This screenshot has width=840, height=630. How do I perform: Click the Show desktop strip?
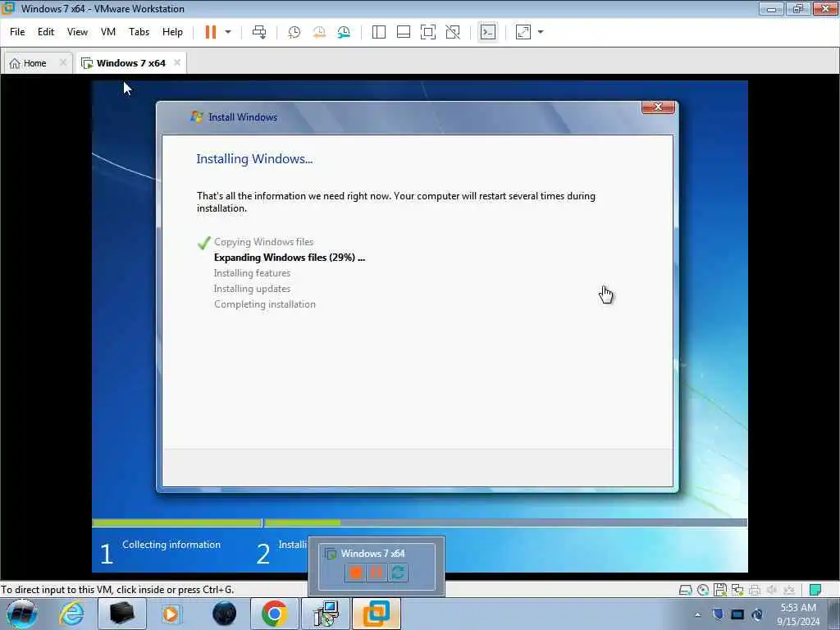point(833,614)
